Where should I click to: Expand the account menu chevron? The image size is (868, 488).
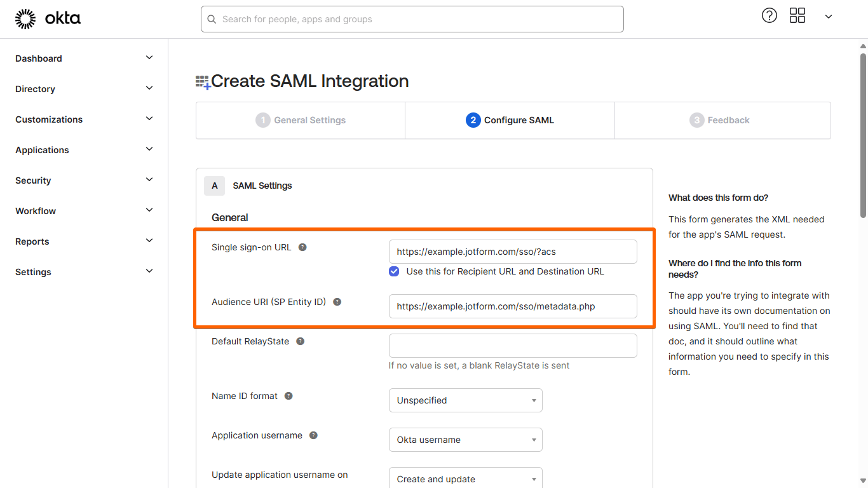pyautogui.click(x=828, y=17)
